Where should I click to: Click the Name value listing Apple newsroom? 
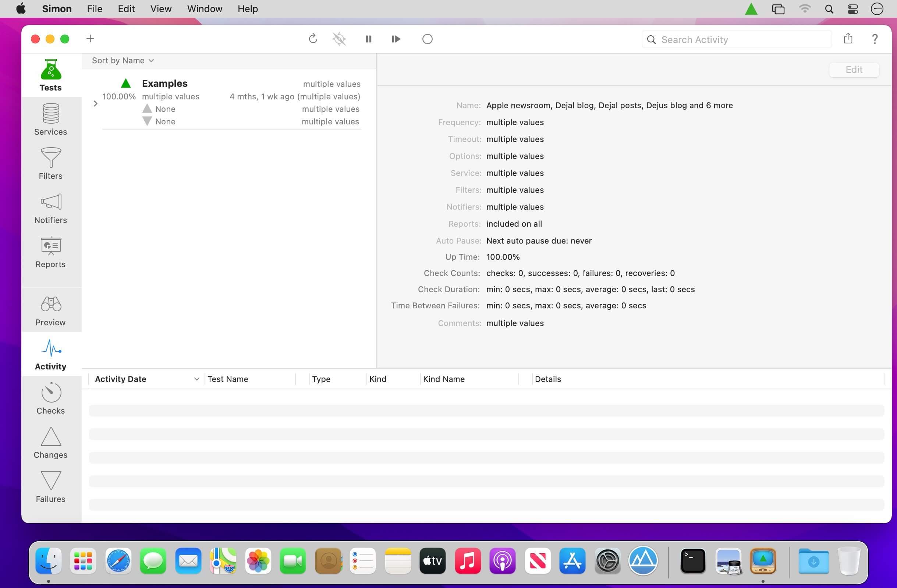pyautogui.click(x=609, y=105)
